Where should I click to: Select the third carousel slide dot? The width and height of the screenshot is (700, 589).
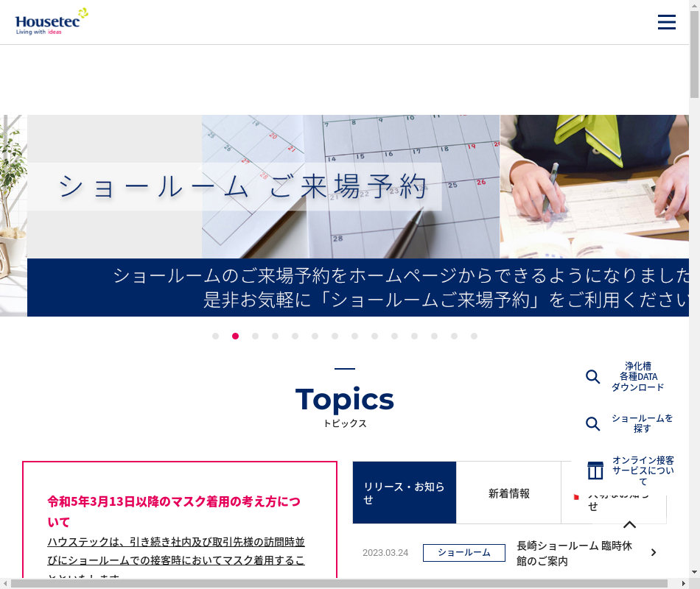255,336
